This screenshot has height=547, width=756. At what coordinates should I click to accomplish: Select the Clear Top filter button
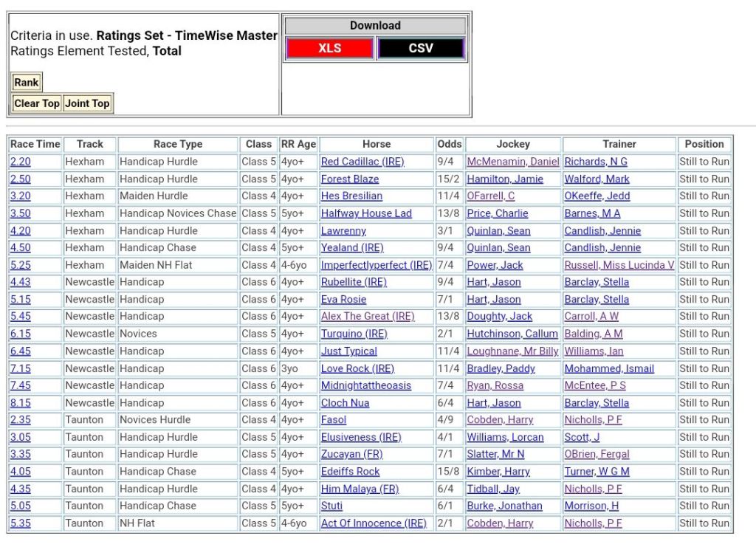click(37, 103)
